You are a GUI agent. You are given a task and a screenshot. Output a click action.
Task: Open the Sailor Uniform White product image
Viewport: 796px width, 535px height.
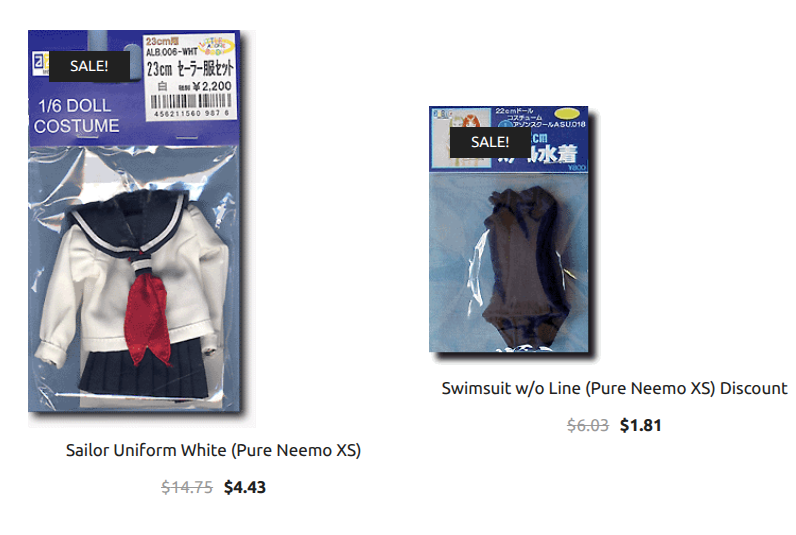tap(142, 228)
